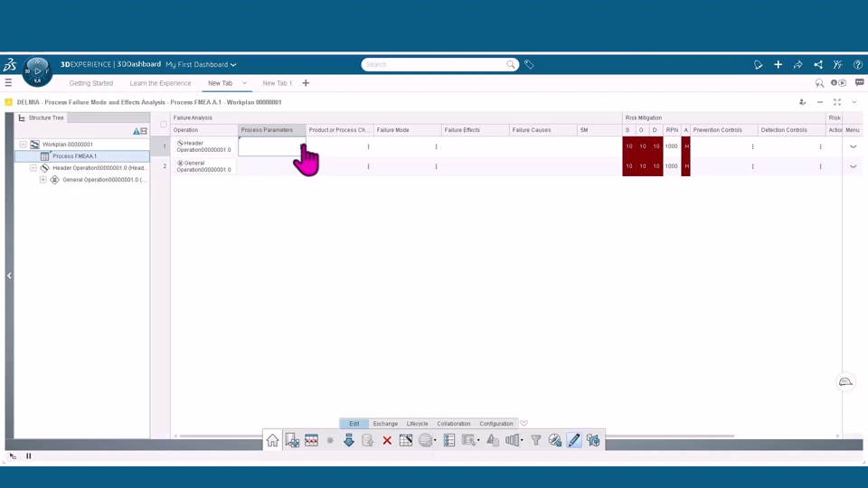Click the blue down-arrow import icon
Viewport: 868px width, 488px height.
point(349,440)
